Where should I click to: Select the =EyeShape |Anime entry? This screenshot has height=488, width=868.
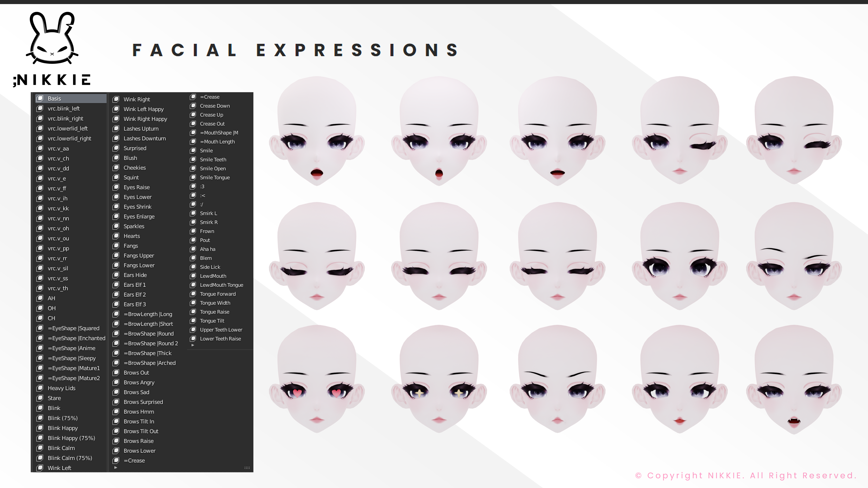click(x=71, y=348)
